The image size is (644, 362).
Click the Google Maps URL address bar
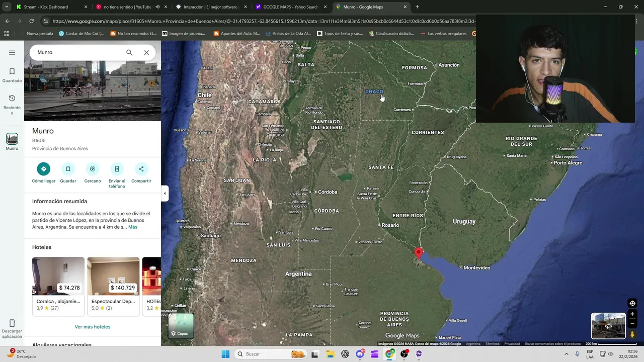point(264,21)
